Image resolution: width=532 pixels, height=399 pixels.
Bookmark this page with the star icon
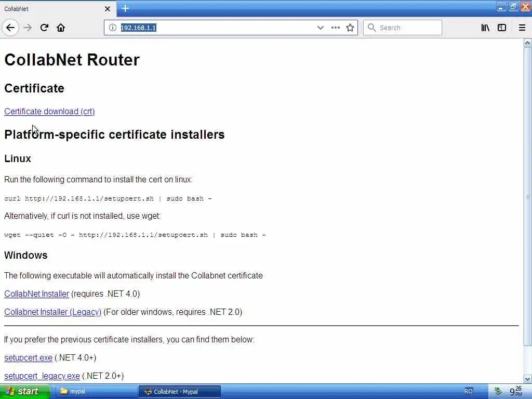click(350, 28)
